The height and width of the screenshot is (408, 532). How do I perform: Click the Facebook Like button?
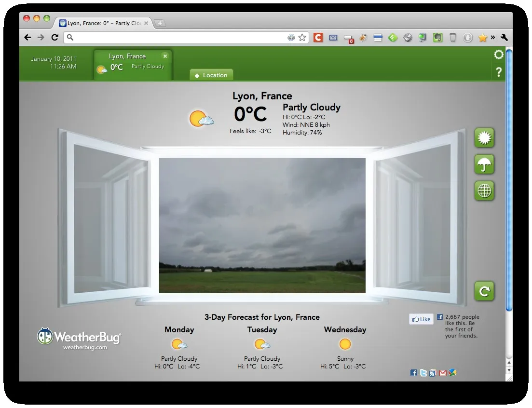click(421, 319)
